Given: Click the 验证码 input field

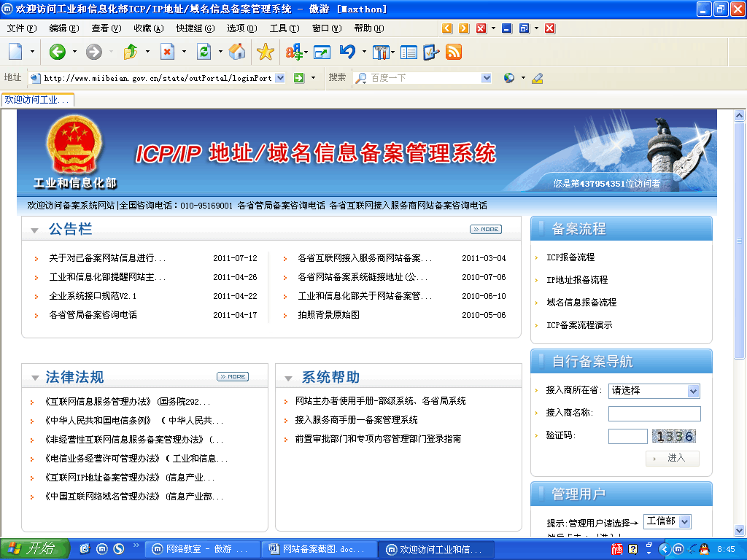Looking at the screenshot, I should click(x=627, y=436).
